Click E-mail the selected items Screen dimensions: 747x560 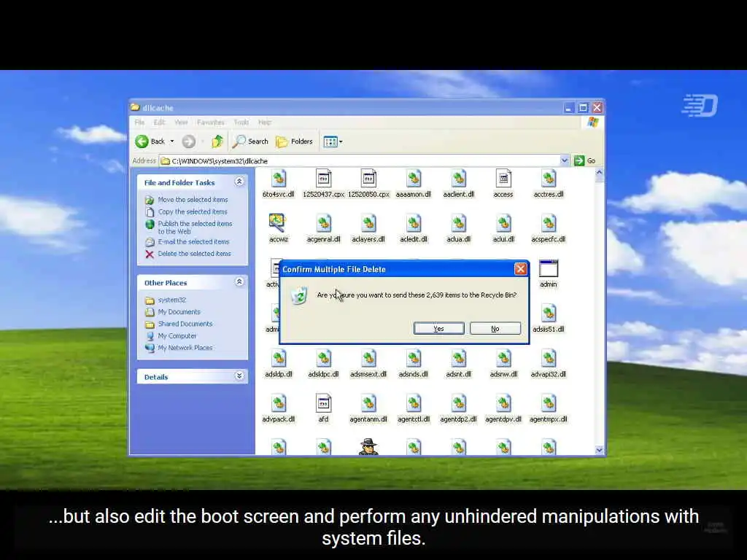click(193, 241)
